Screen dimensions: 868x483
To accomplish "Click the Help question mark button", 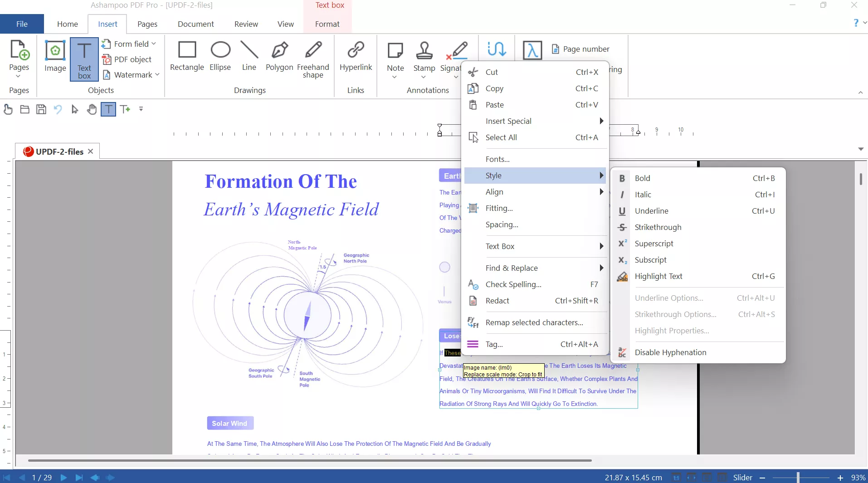I will [857, 22].
